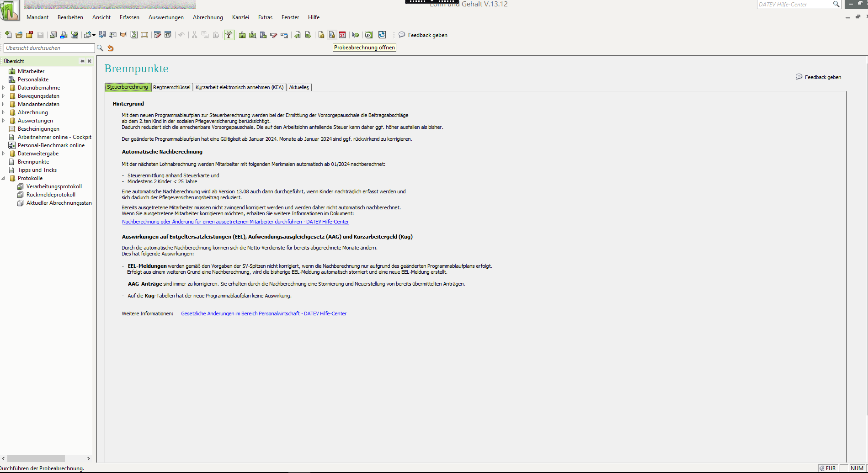This screenshot has width=868, height=473.
Task: Click the horizontal scrollbar in overview panel
Action: [x=36, y=458]
